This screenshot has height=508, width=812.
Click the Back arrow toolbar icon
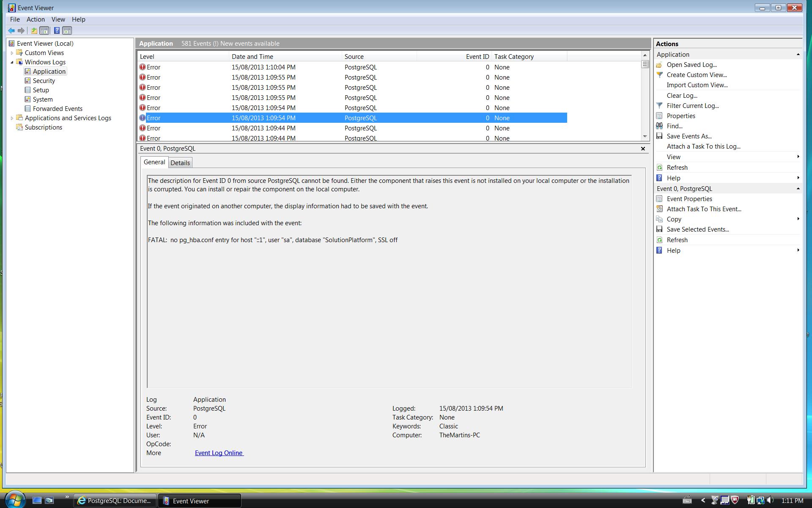[11, 30]
